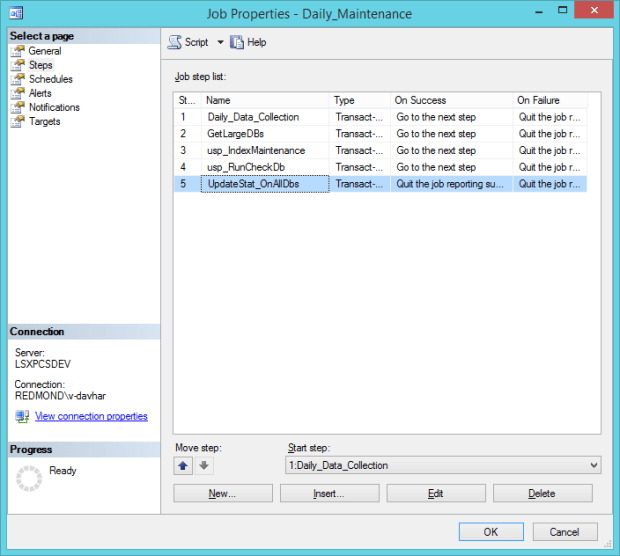Confirm with the OK button
This screenshot has height=556, width=620.
(491, 532)
